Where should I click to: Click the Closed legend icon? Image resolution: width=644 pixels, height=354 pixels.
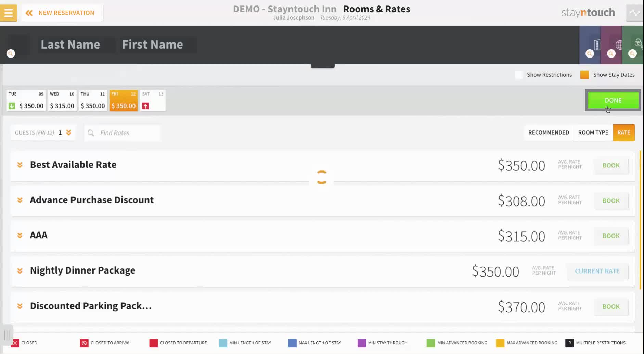click(15, 343)
